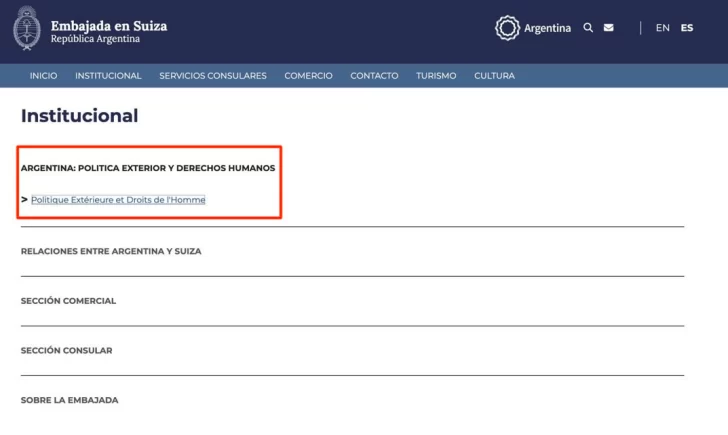Click the Argentine coat of arms emblem
Screen dimensions: 728x435
26,28
